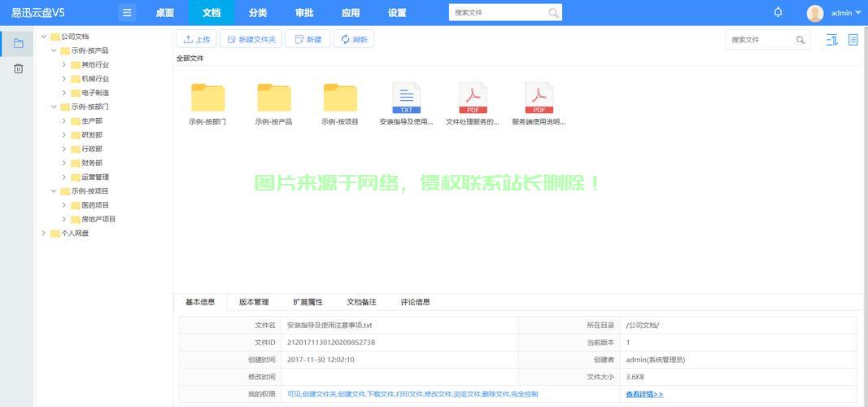Switch to the 扩展属性 tab
Image resolution: width=868 pixels, height=407 pixels.
click(x=308, y=302)
